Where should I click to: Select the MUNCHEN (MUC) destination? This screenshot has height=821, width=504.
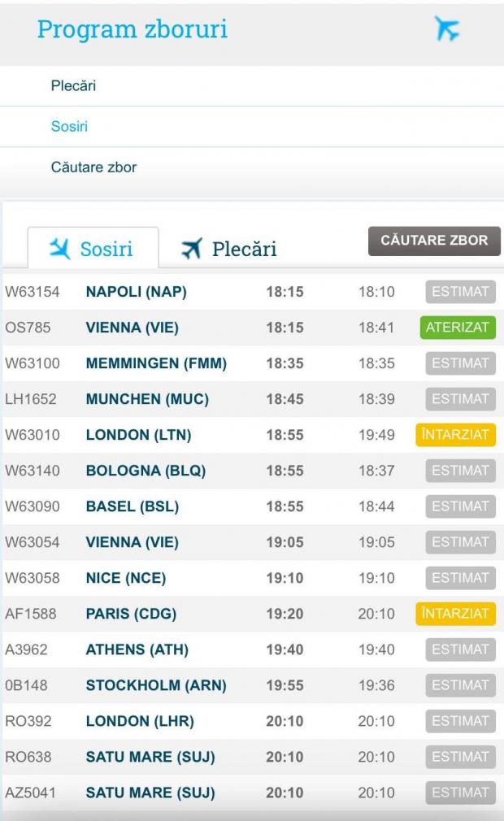[x=147, y=399]
